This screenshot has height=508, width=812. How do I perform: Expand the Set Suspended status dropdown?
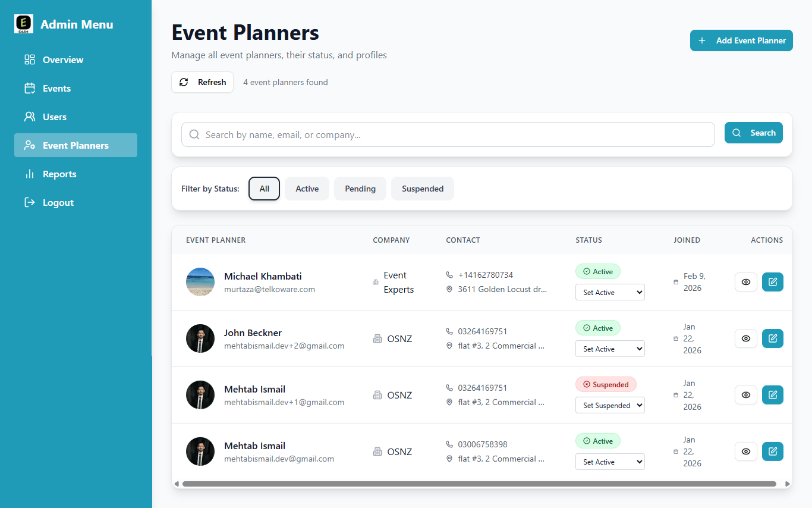610,405
